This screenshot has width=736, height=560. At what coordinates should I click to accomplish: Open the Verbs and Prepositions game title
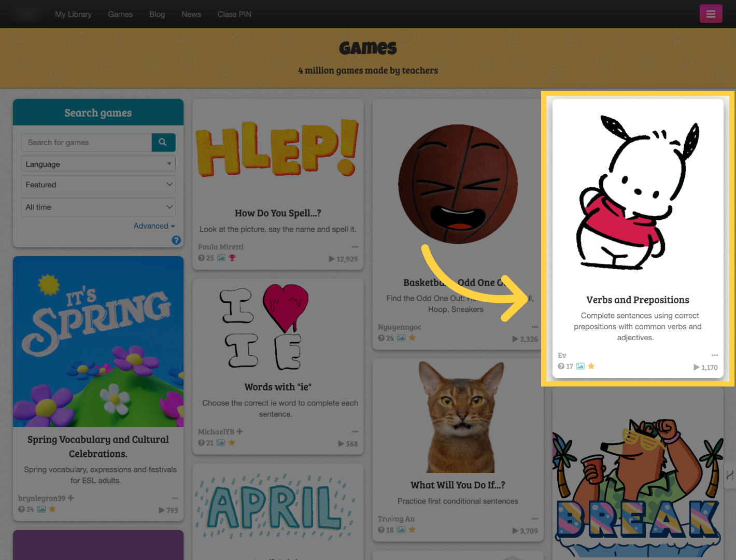[x=638, y=300]
